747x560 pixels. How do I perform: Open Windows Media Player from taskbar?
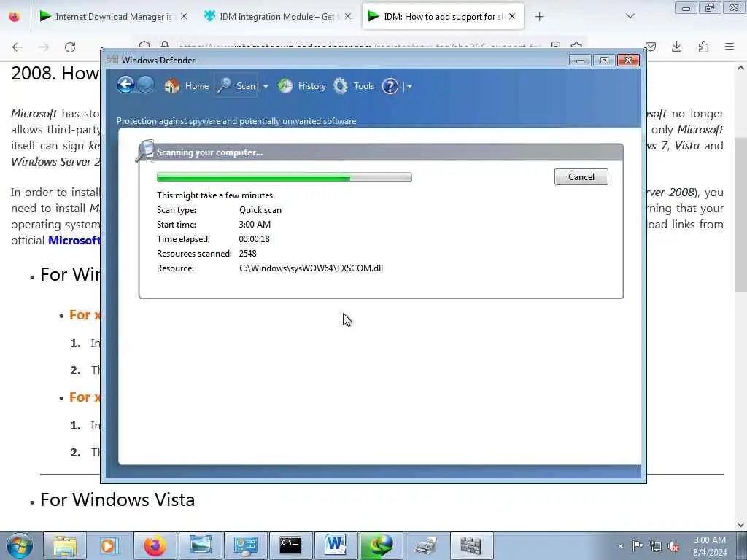109,545
